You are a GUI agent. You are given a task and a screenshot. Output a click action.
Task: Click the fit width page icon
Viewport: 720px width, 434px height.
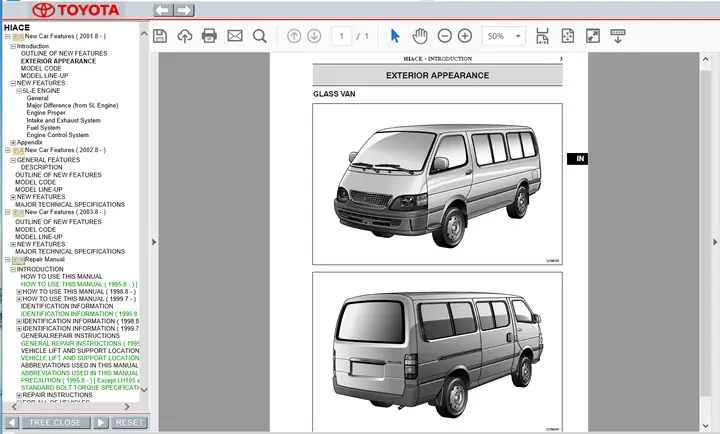click(x=542, y=36)
